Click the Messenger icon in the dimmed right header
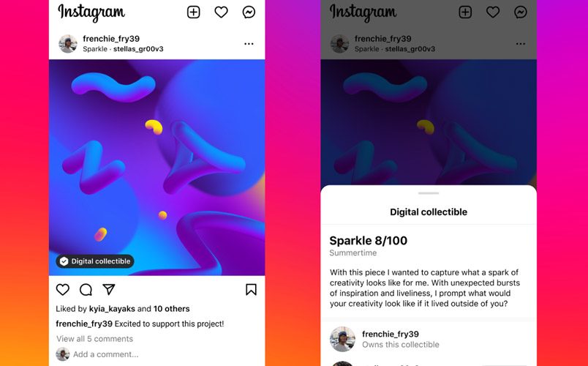 521,12
